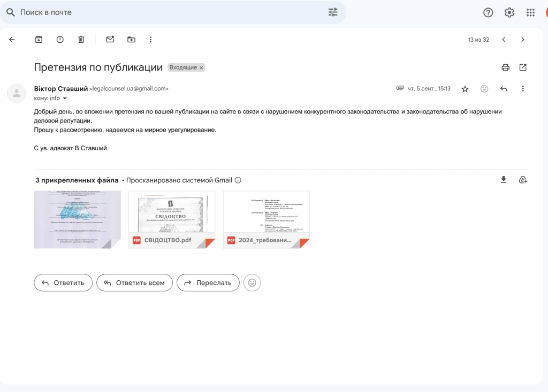Open the toolbar's more actions menu

[150, 40]
